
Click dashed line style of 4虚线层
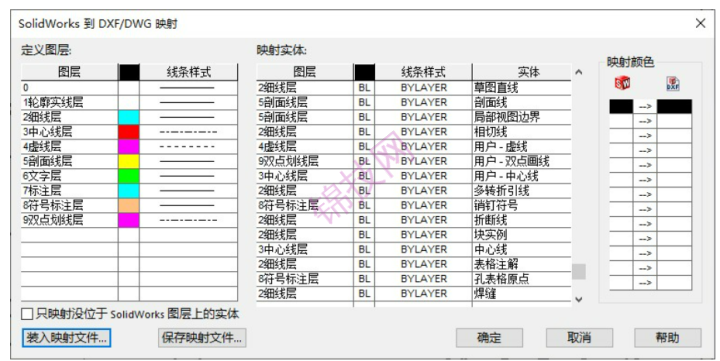click(x=188, y=147)
